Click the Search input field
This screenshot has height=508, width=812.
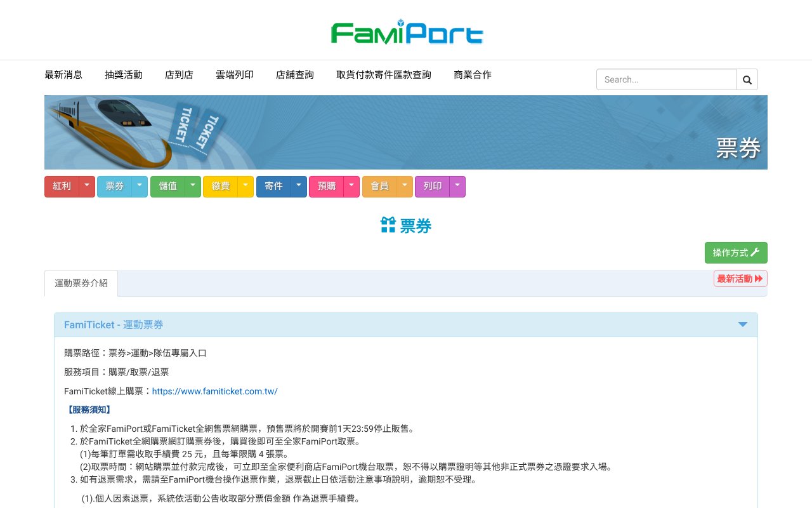[666, 79]
